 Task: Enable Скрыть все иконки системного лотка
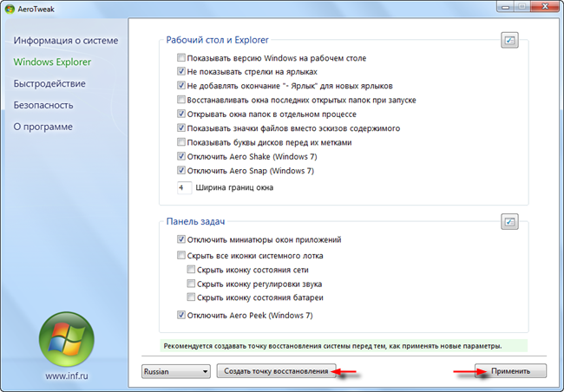click(181, 255)
